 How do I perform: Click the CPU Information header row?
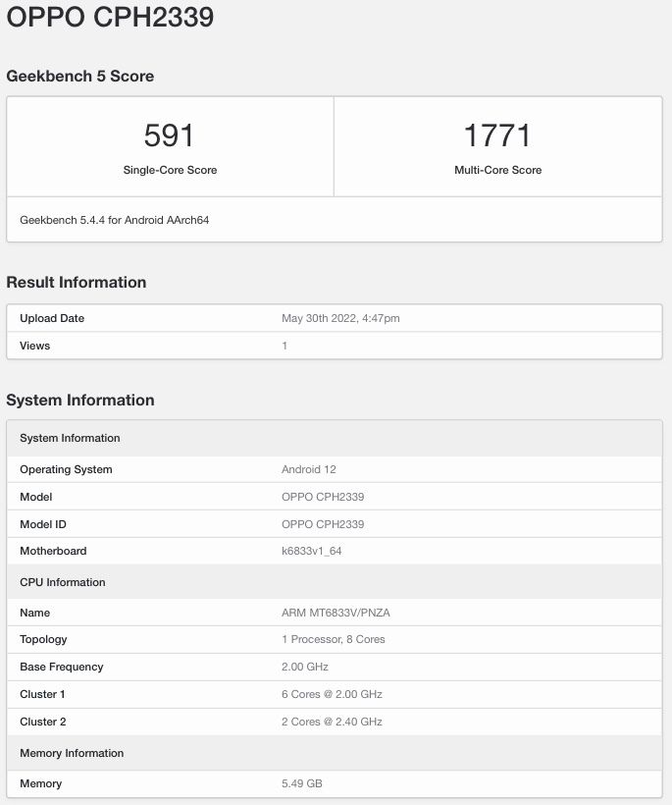(335, 582)
